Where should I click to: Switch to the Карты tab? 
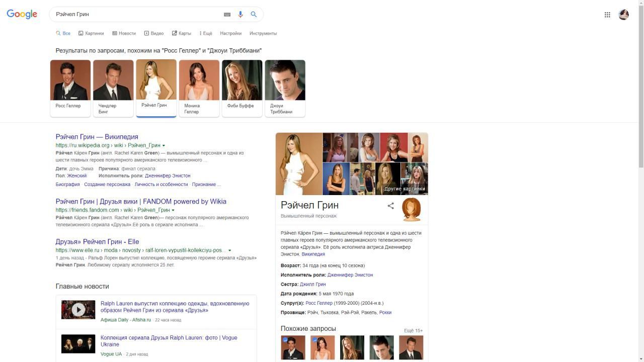pos(182,33)
